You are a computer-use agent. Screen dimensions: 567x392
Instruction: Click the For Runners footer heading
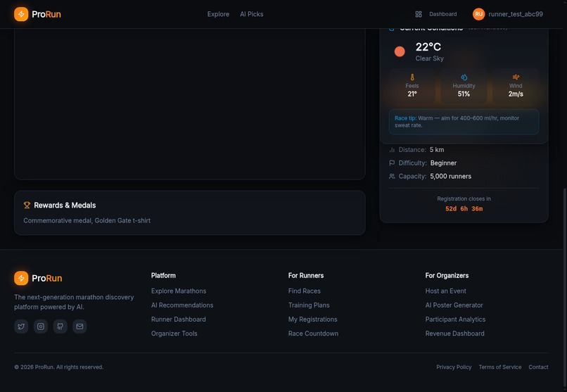coord(306,276)
